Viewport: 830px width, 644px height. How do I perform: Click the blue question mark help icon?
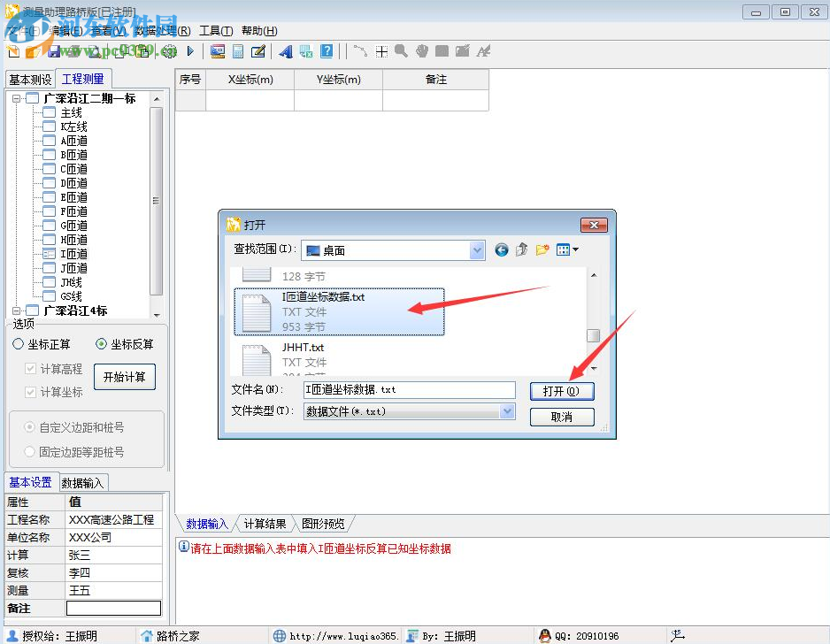[x=327, y=51]
